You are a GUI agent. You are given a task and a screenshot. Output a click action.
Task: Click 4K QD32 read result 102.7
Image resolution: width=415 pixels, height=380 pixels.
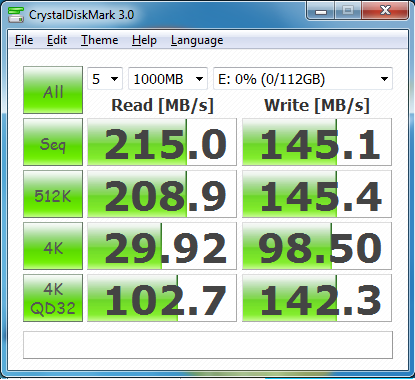pos(162,298)
